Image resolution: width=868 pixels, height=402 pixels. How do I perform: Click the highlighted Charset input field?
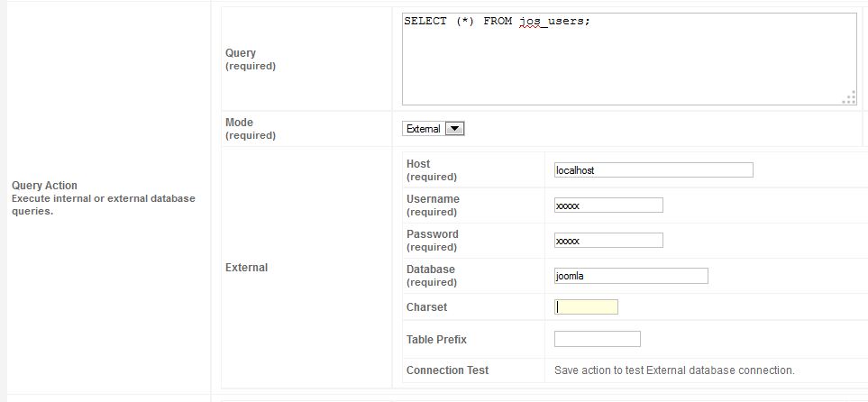(x=586, y=306)
